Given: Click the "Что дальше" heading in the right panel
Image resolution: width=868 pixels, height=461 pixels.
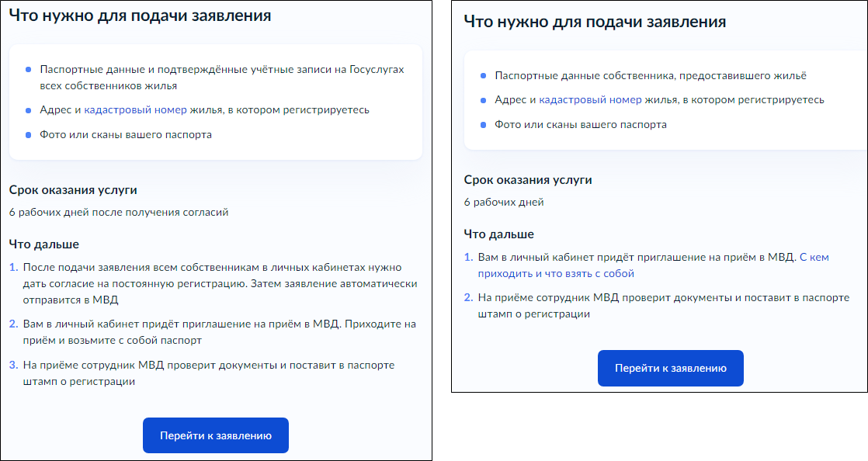Looking at the screenshot, I should point(499,234).
